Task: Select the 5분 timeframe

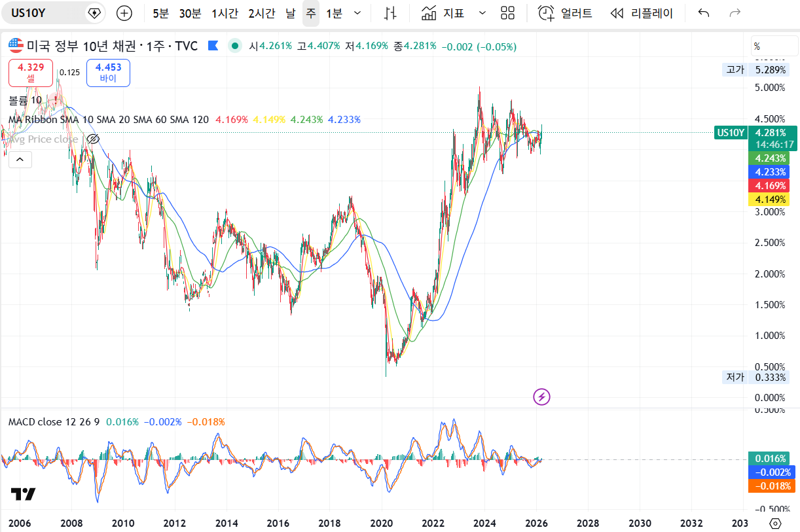Action: pyautogui.click(x=160, y=13)
